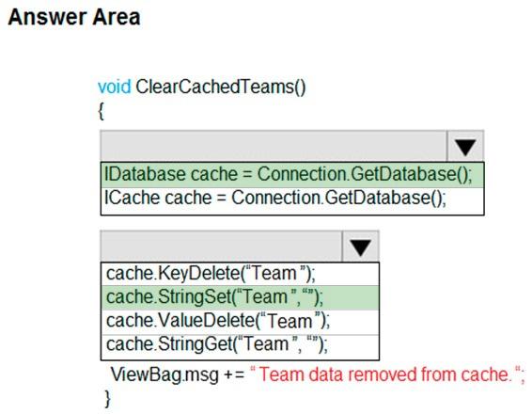Image resolution: width=532 pixels, height=414 pixels.
Task: Click the += operator after ViewBag.msg
Action: click(234, 375)
